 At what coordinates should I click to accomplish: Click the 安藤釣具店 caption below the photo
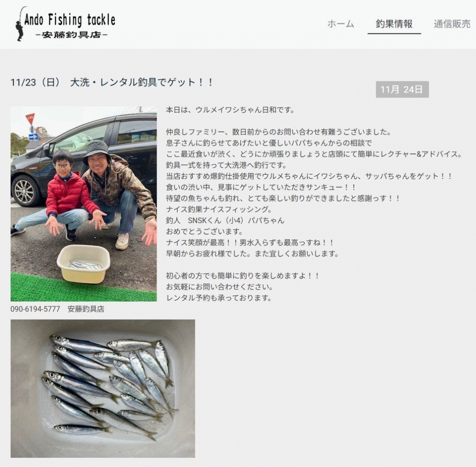(x=86, y=309)
